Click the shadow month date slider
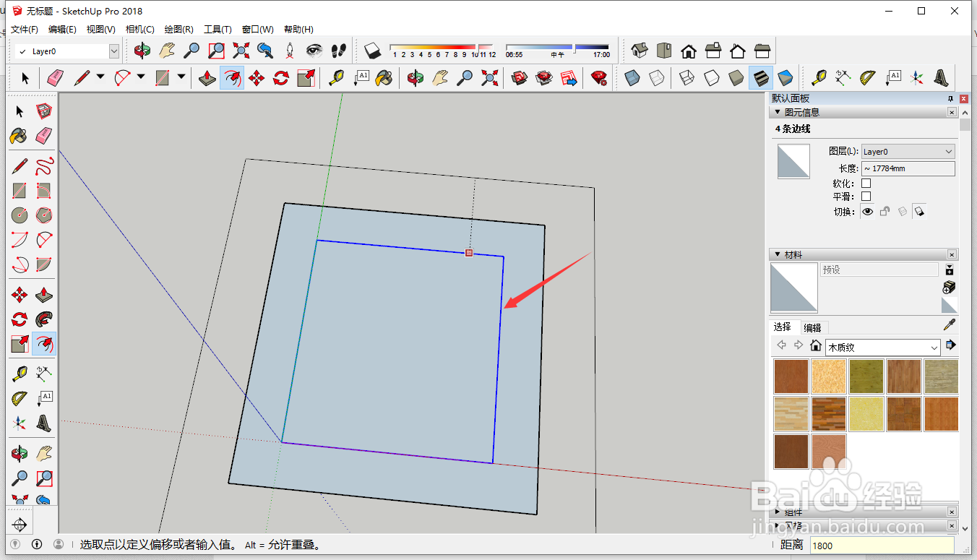The height and width of the screenshot is (560, 977). [443, 48]
